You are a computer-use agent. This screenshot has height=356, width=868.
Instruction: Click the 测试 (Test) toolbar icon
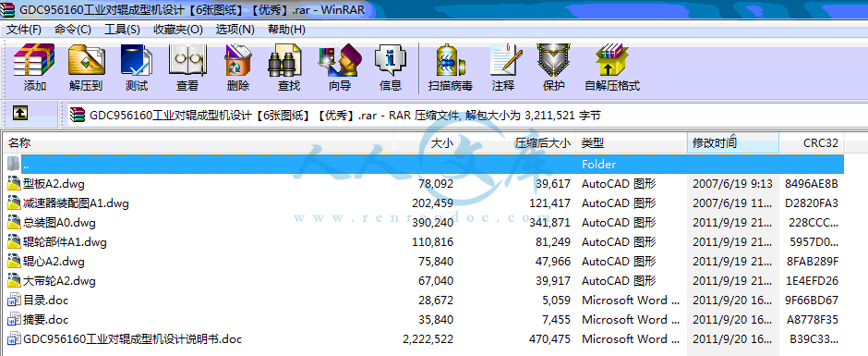click(x=136, y=60)
